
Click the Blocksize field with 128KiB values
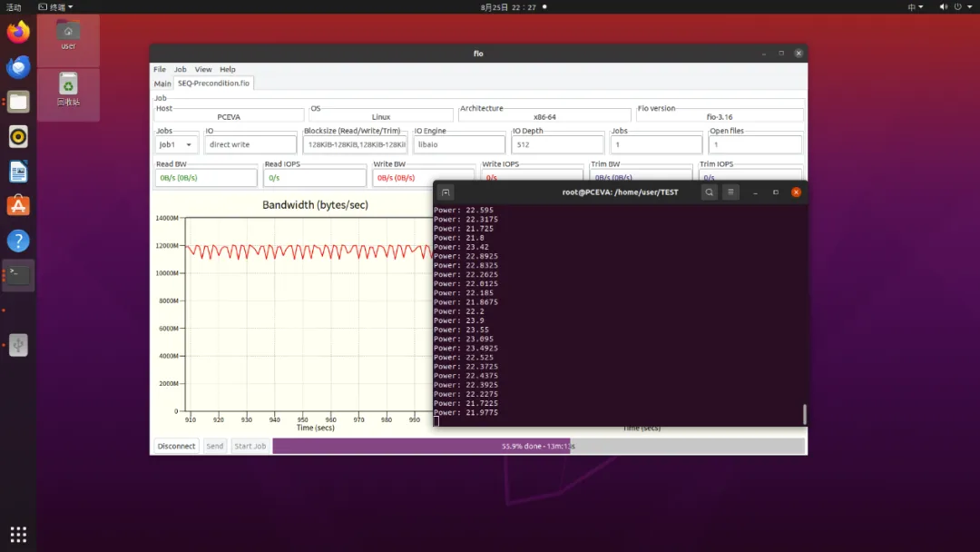355,144
